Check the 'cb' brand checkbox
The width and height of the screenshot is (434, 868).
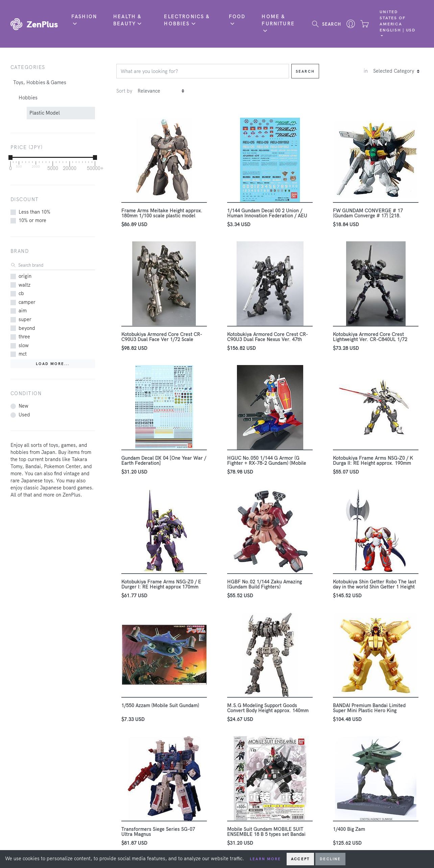(x=13, y=293)
